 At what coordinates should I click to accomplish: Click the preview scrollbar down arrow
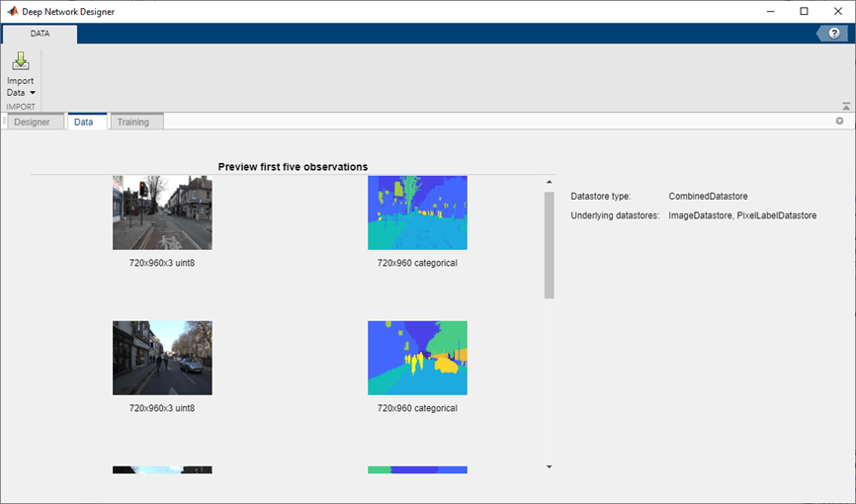click(550, 466)
